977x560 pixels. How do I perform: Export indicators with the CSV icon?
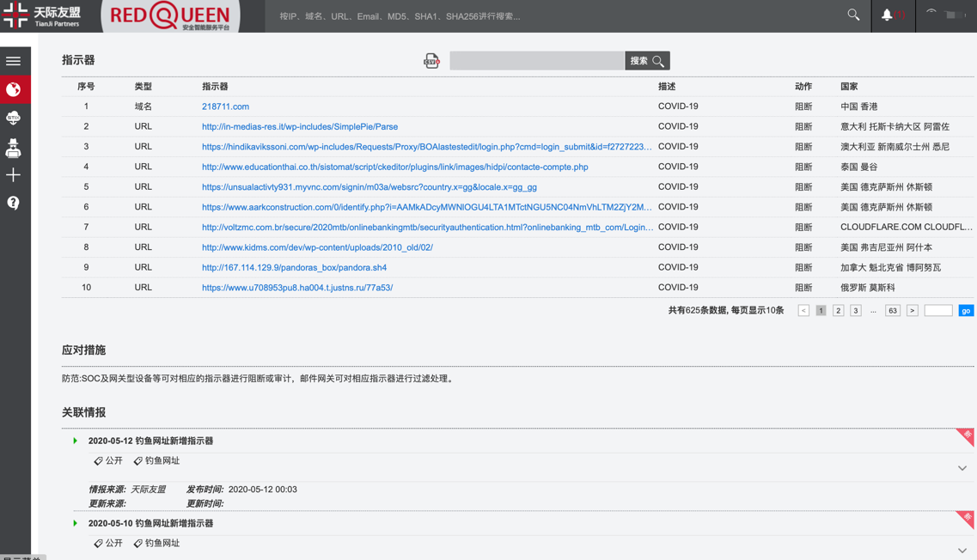coord(431,61)
